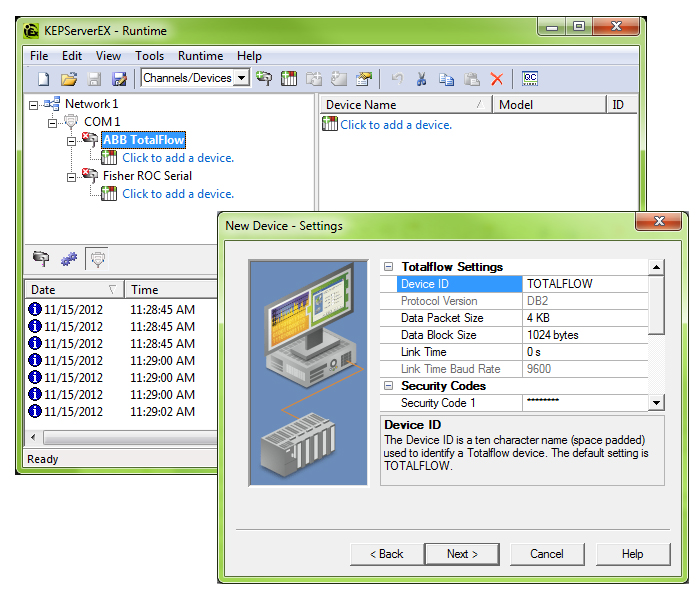
Task: Open the Tools menu
Action: point(149,56)
